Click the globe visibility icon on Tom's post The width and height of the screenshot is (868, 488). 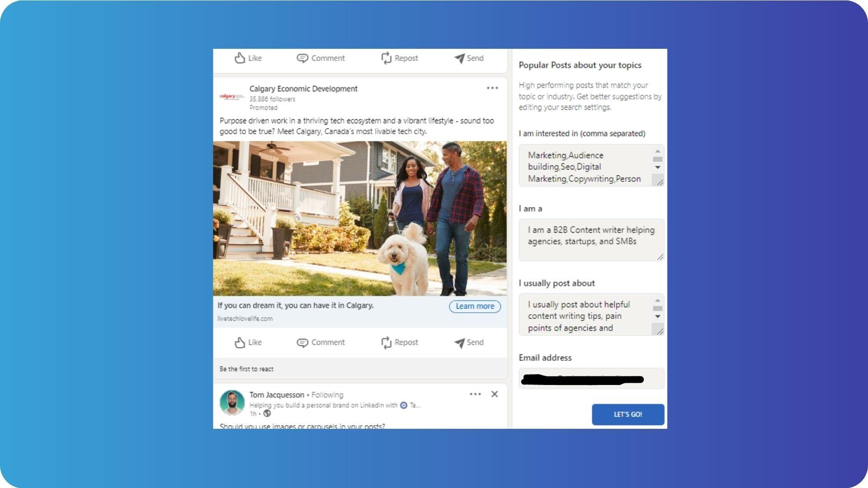[267, 413]
